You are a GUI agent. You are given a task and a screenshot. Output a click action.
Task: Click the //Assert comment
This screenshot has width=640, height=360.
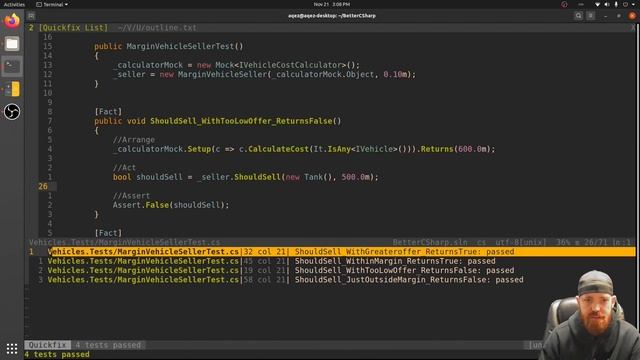131,196
